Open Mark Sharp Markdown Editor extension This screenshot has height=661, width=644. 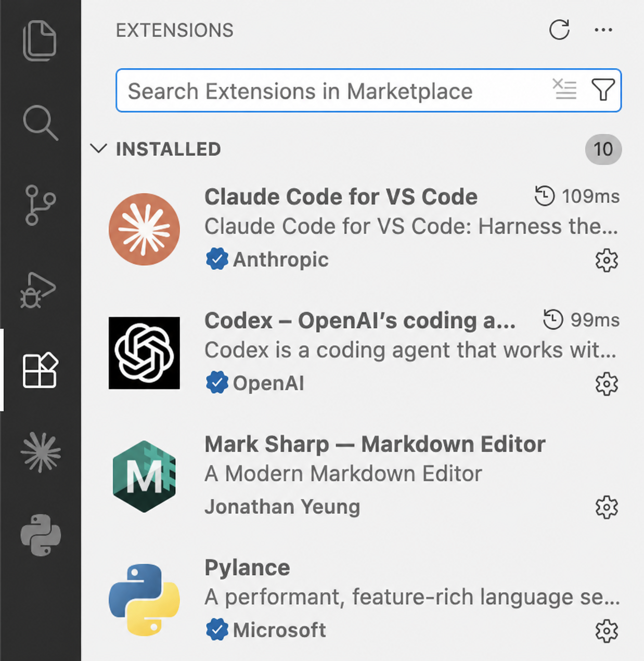pyautogui.click(x=363, y=476)
